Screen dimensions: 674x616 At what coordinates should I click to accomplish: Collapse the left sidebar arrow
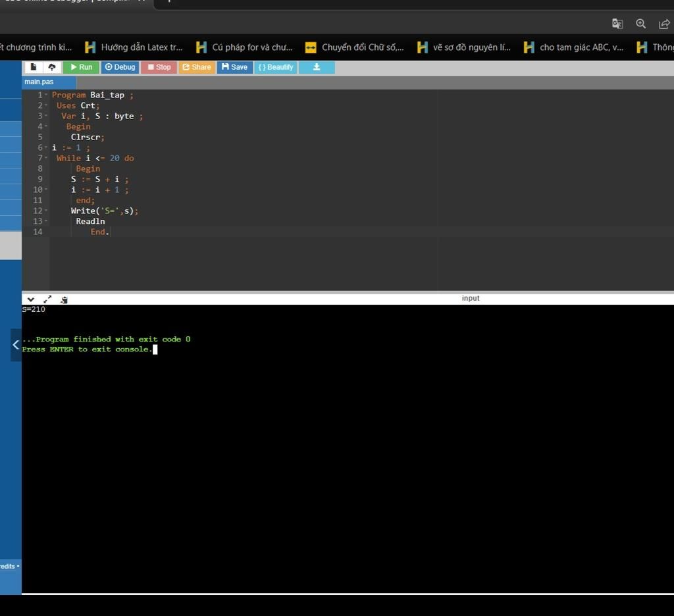tap(16, 345)
